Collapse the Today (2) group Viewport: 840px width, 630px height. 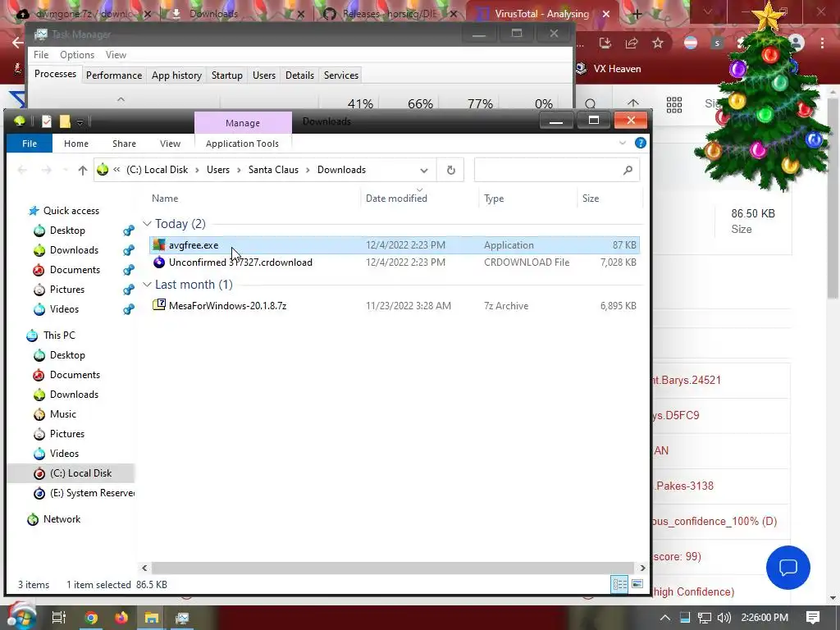coord(148,224)
